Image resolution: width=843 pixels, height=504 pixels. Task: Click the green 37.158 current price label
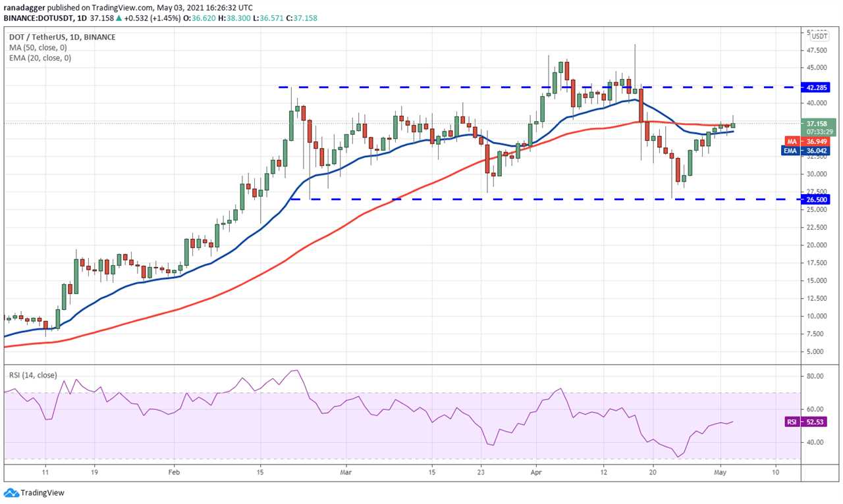pos(820,122)
